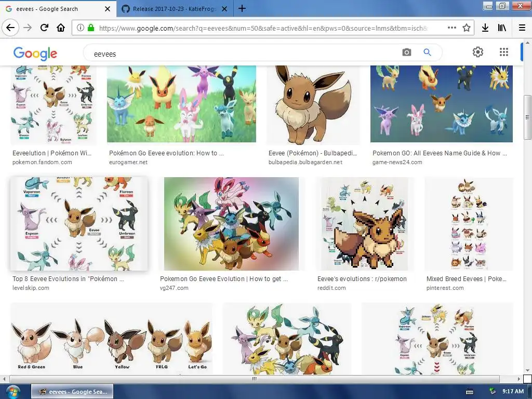Click the Google logo
The height and width of the screenshot is (399, 532).
tap(35, 54)
